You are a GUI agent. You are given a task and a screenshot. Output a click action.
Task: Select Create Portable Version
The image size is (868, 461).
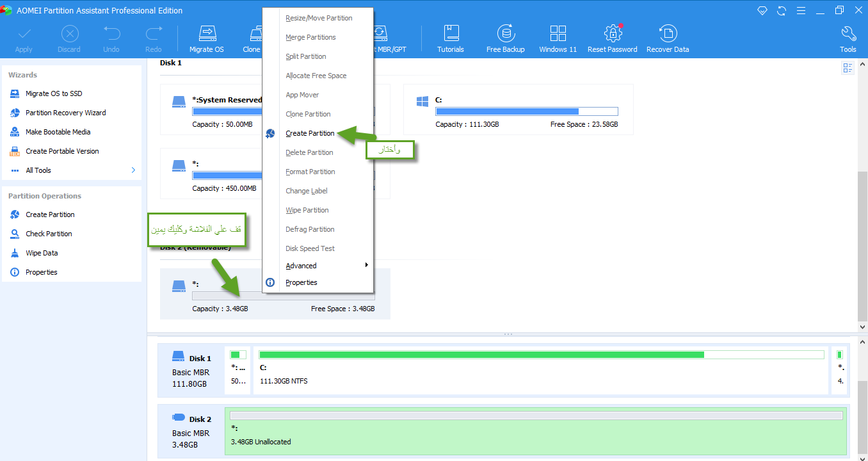point(62,151)
